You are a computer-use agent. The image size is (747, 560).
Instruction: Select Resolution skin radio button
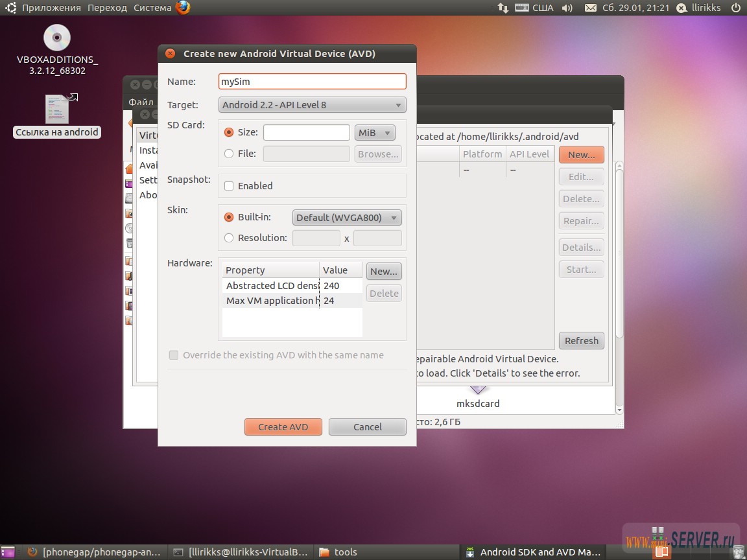pyautogui.click(x=229, y=238)
